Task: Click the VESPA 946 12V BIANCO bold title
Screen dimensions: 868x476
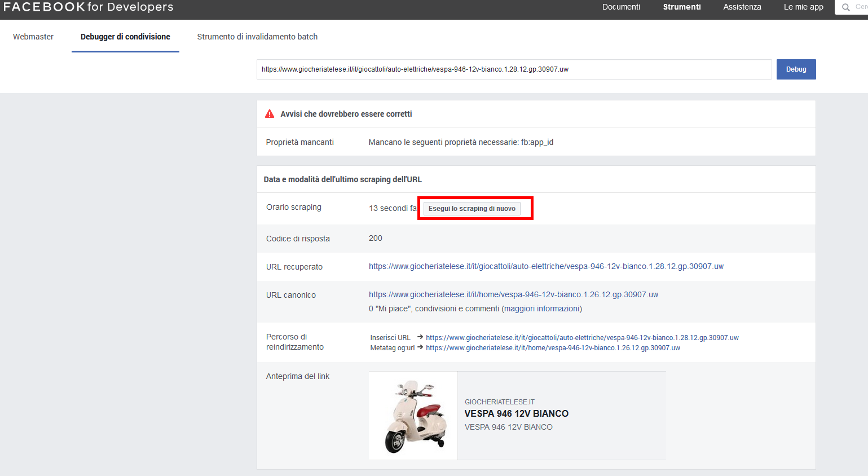Action: pyautogui.click(x=516, y=413)
